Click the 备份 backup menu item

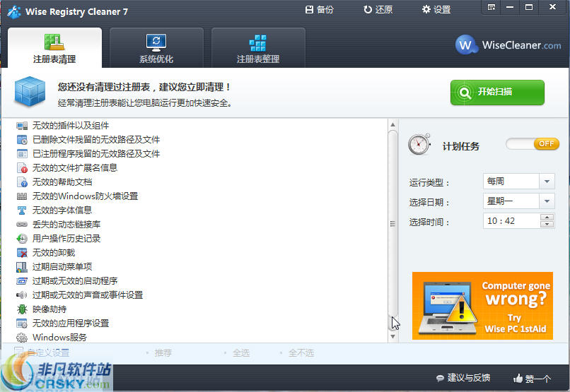pos(319,9)
